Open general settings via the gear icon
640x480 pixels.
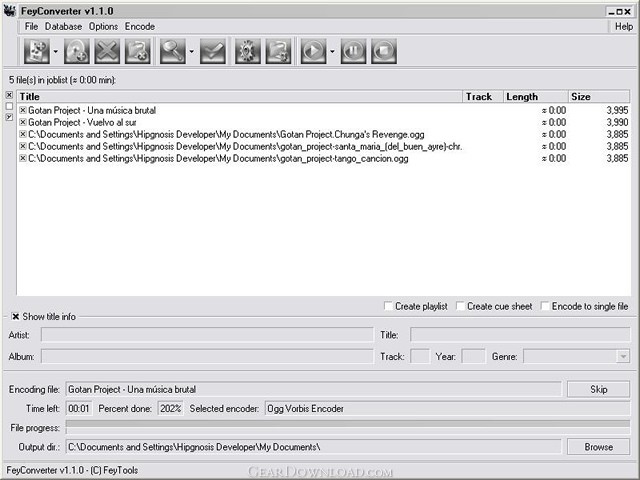[248, 51]
